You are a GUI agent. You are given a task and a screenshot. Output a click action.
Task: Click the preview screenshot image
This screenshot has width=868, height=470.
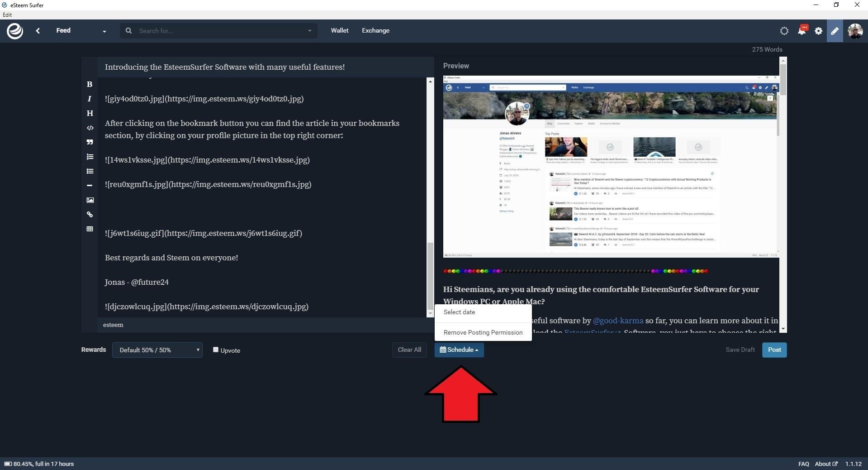click(611, 167)
